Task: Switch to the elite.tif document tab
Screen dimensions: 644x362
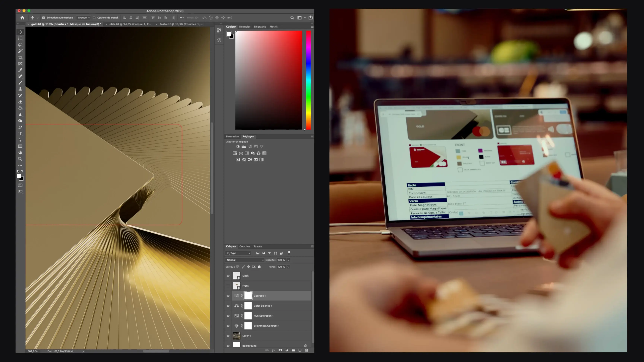Action: coord(130,24)
